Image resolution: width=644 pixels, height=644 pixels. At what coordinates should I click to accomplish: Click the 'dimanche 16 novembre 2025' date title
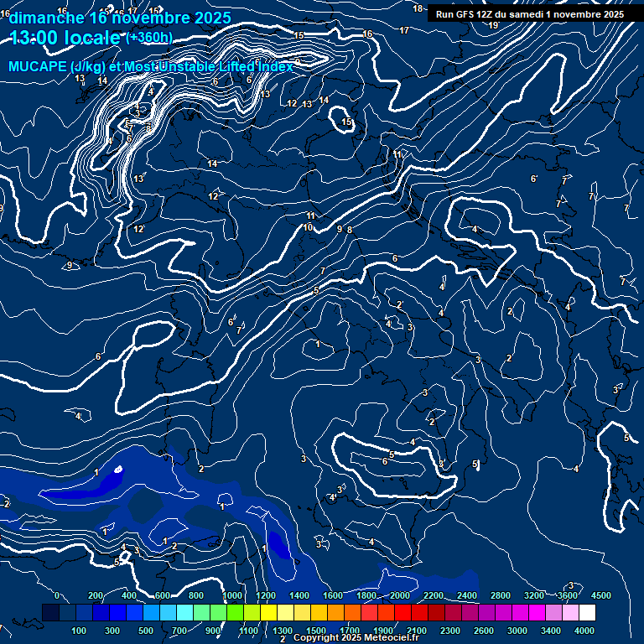tap(120, 18)
